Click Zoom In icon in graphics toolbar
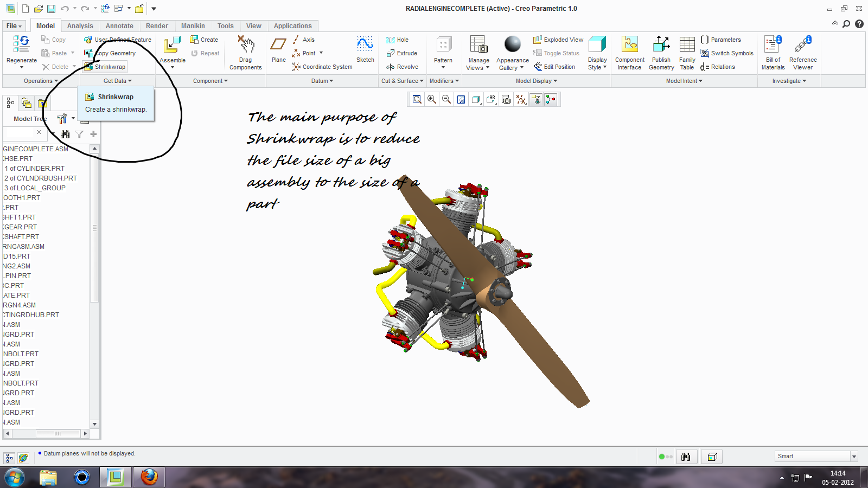The image size is (868, 488). [432, 99]
